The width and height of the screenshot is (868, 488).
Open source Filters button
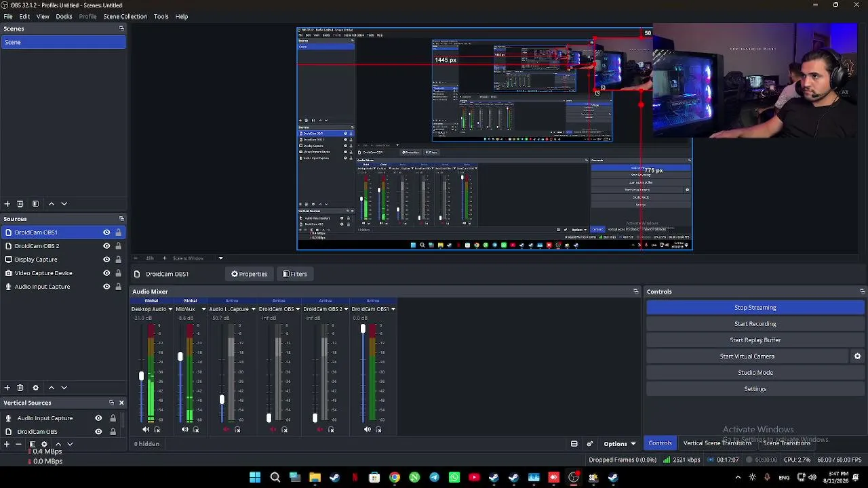(x=295, y=274)
